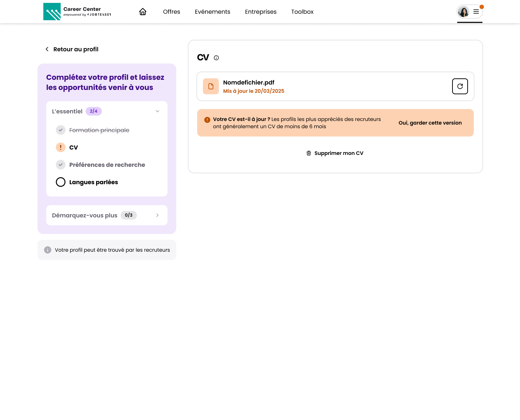The width and height of the screenshot is (520, 420).
Task: Click the user profile avatar
Action: 464,12
